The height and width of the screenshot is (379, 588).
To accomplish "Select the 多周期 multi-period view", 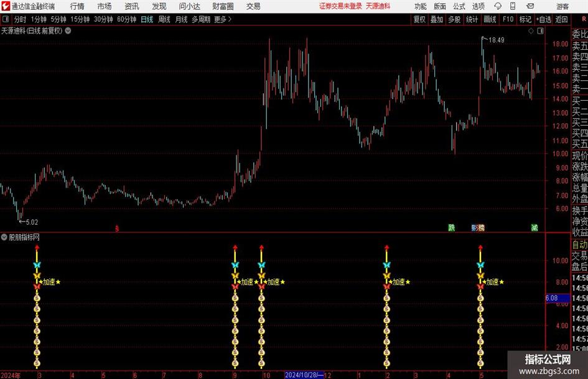I will pyautogui.click(x=200, y=19).
